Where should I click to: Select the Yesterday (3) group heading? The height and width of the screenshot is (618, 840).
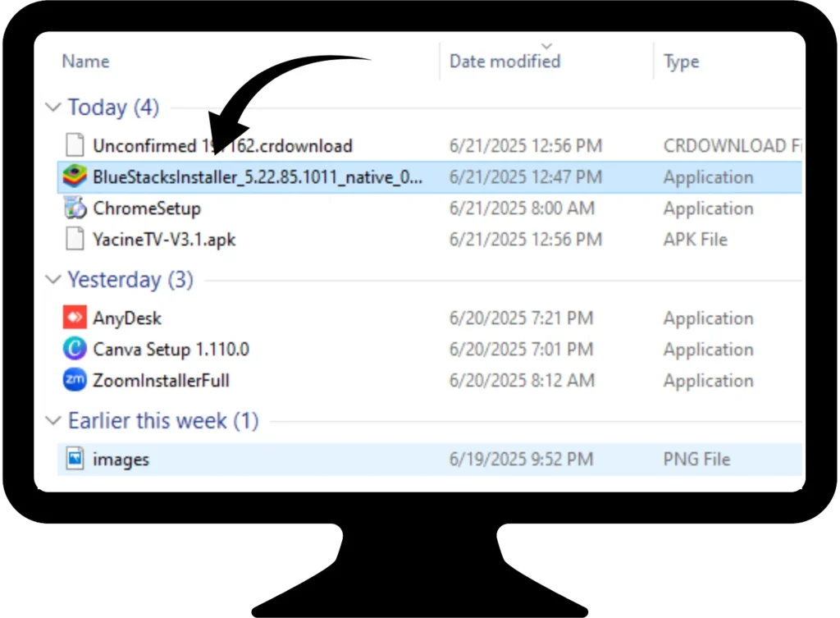click(130, 279)
